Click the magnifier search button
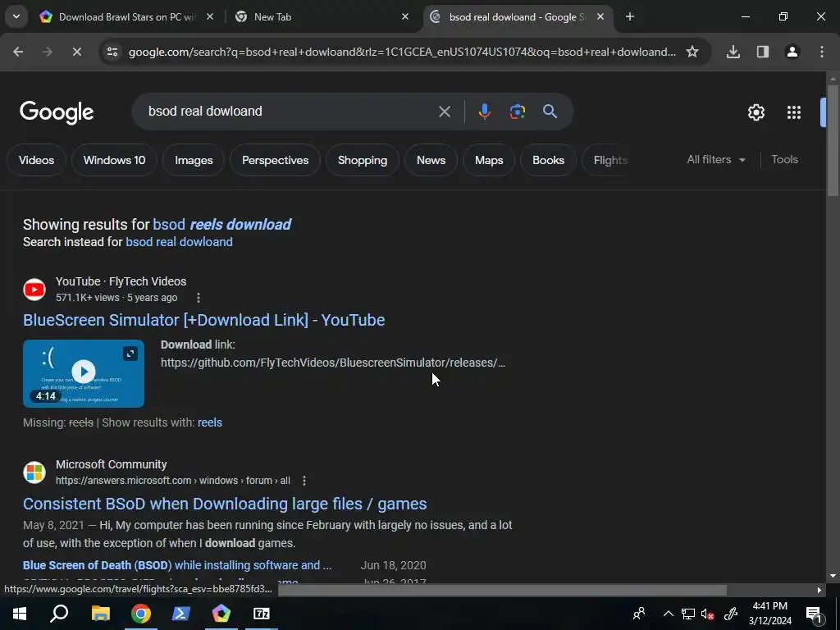The width and height of the screenshot is (840, 630). 550,112
